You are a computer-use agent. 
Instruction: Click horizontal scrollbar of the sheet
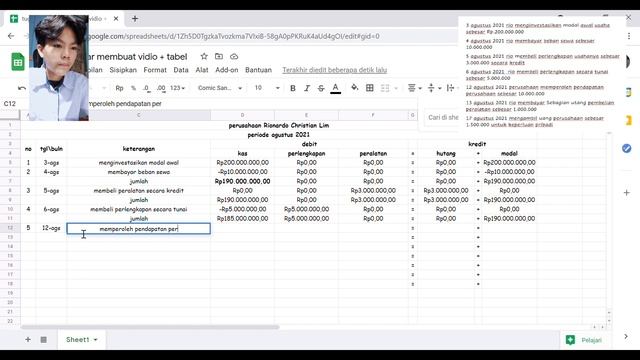(x=150, y=327)
